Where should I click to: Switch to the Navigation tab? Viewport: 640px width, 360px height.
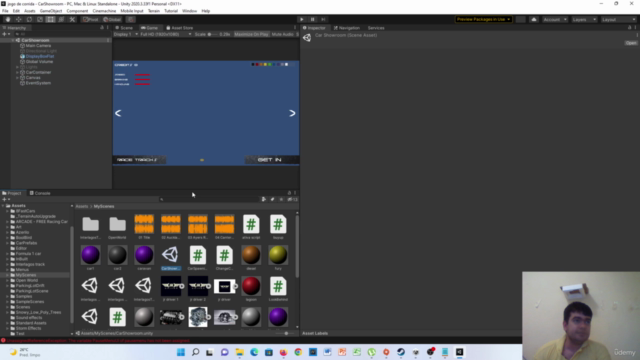[347, 28]
